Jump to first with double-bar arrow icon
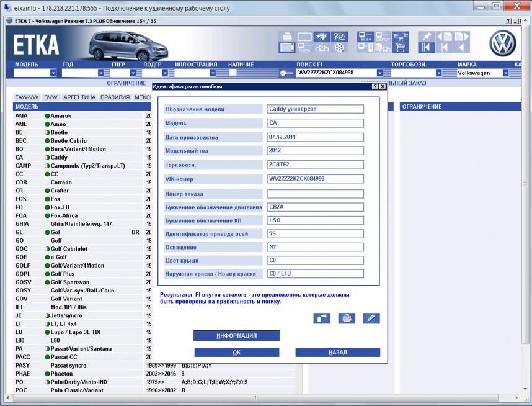This screenshot has height=406, width=532. pyautogui.click(x=427, y=48)
